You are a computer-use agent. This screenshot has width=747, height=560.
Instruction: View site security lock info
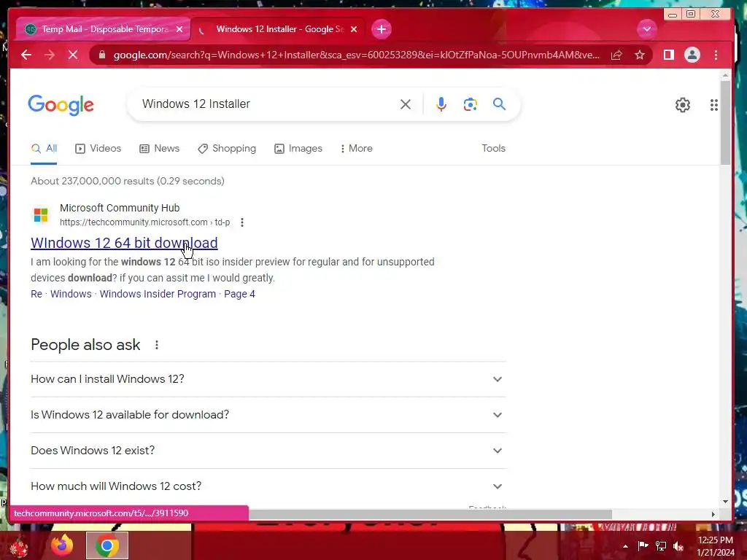pos(101,55)
